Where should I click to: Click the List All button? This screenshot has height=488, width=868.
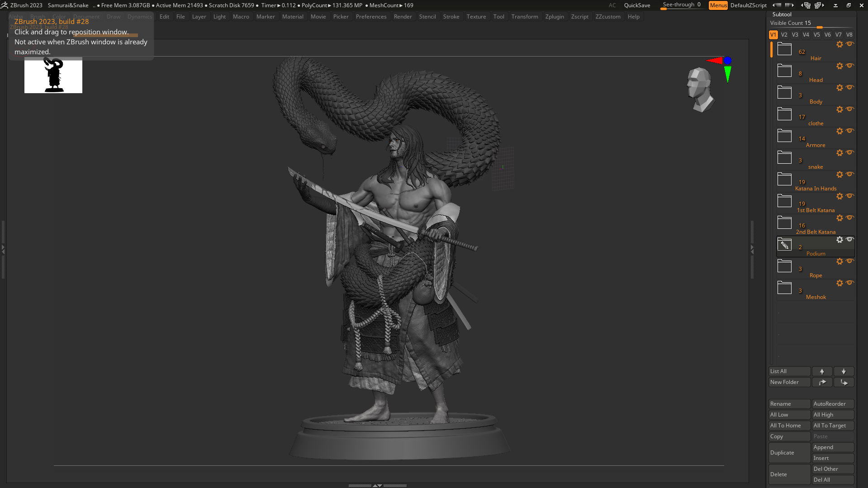coord(789,371)
